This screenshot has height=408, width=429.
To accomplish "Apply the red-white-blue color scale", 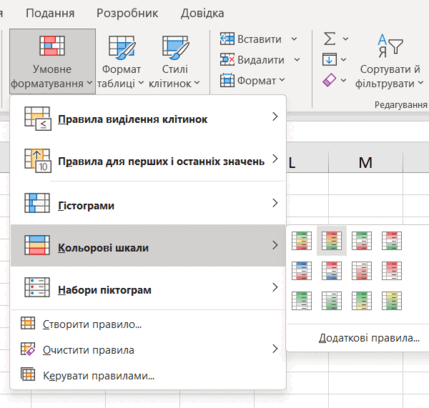I will pos(332,270).
